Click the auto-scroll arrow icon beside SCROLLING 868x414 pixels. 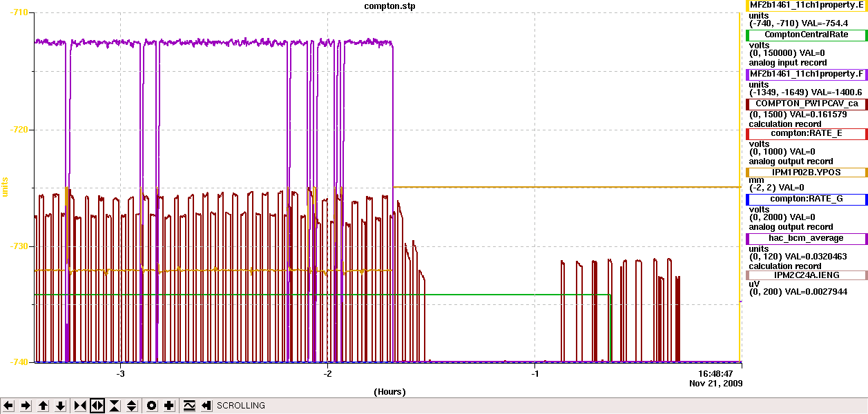coord(206,406)
